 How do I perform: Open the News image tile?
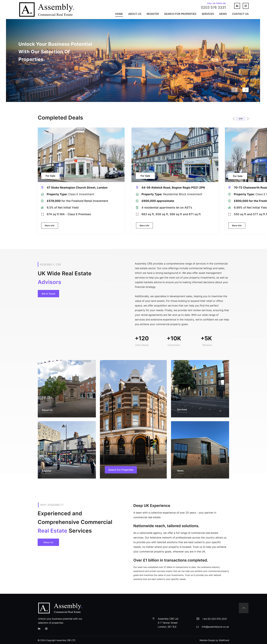point(200,450)
